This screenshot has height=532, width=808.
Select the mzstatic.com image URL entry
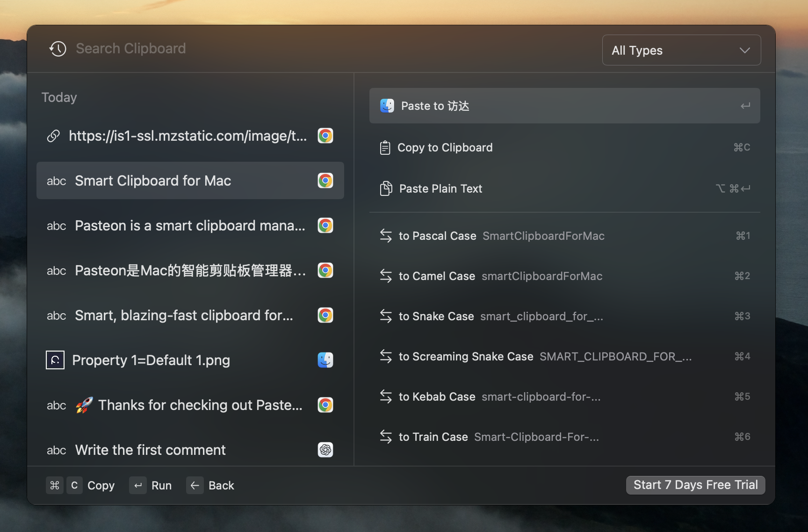(x=190, y=136)
